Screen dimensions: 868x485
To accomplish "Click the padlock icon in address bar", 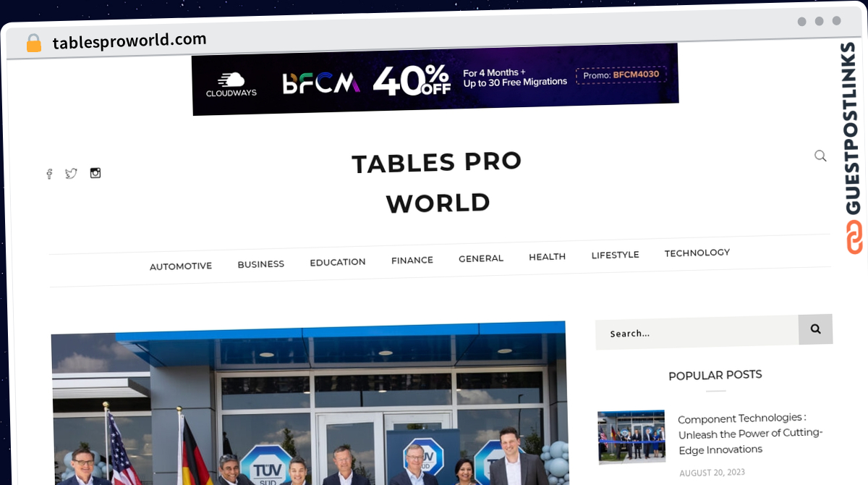I will 33,43.
